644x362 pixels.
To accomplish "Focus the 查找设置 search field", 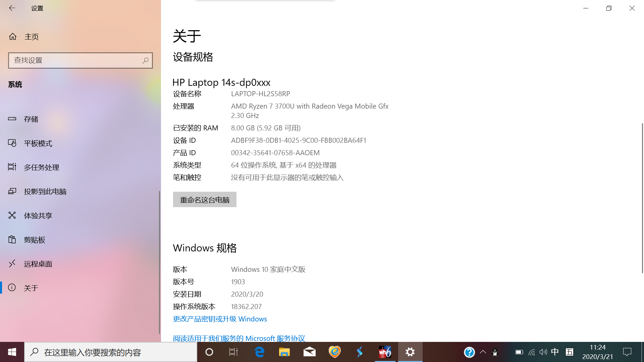I will (80, 60).
